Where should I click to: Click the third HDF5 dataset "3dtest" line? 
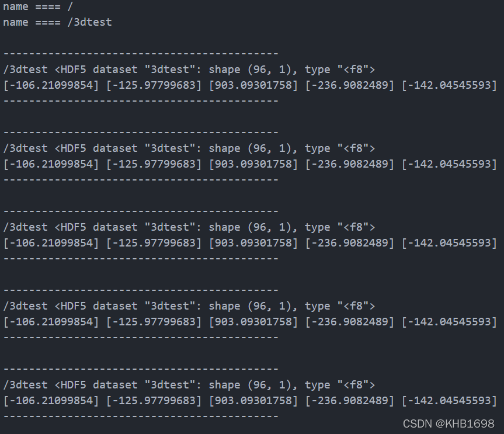(189, 227)
